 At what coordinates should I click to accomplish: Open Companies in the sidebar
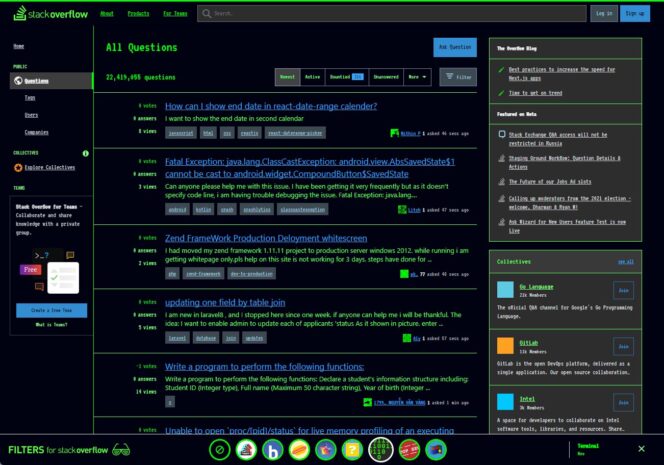(36, 133)
